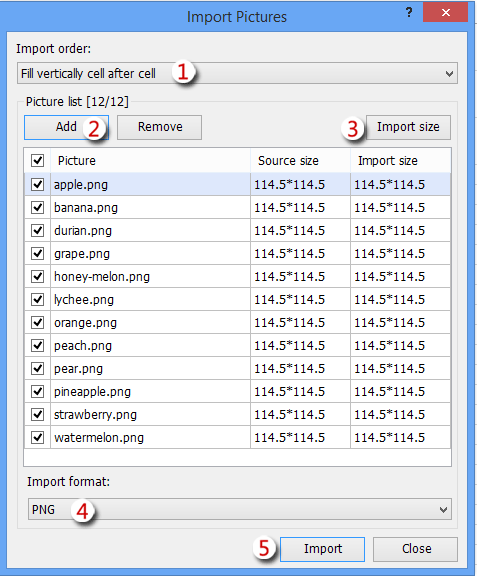Click the Remove button
This screenshot has height=576, width=477.
click(159, 127)
